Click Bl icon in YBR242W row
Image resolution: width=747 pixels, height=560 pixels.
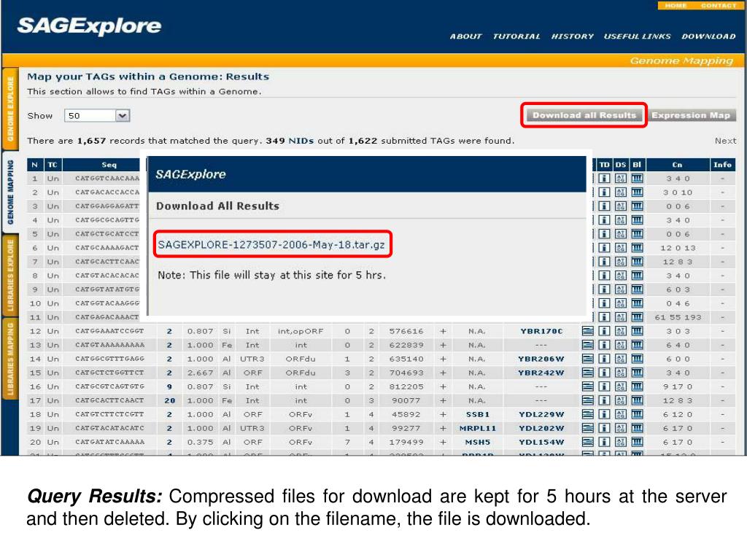[637, 373]
